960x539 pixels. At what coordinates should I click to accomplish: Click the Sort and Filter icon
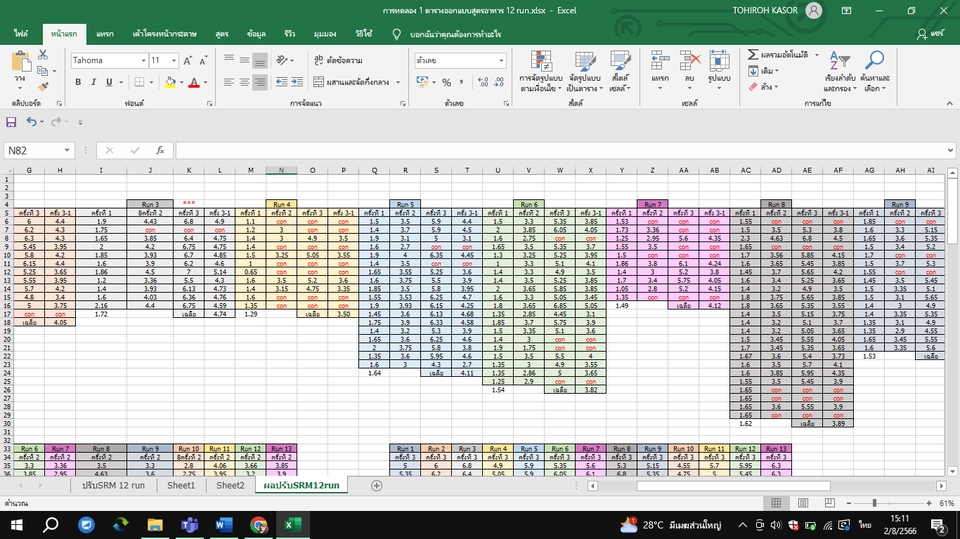click(x=839, y=62)
